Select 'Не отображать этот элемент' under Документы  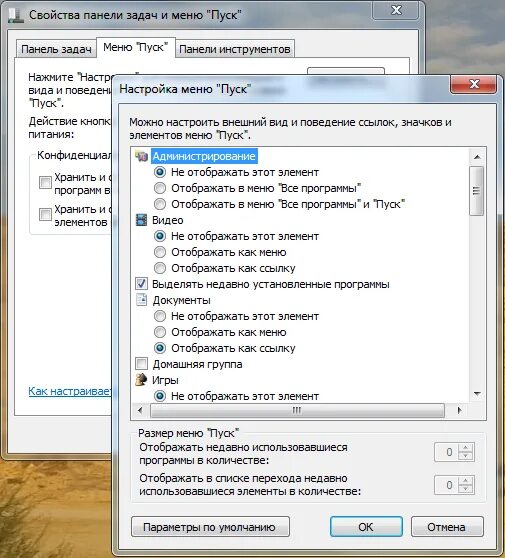click(x=160, y=316)
